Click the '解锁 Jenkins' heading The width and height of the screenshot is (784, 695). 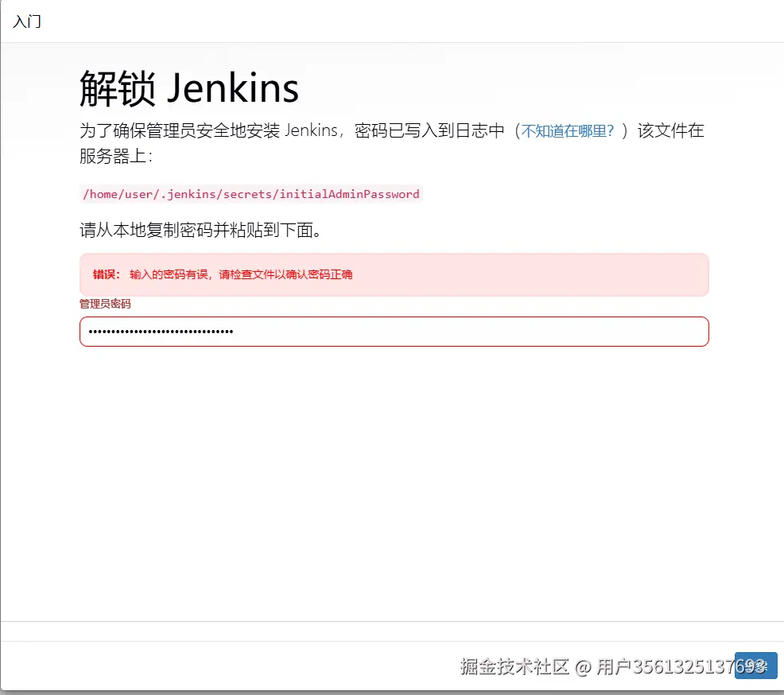coord(189,88)
